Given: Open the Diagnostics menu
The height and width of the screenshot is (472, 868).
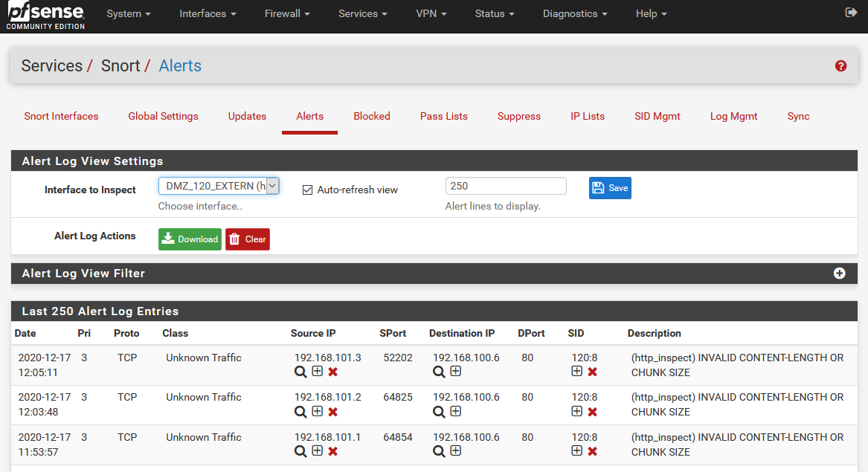Looking at the screenshot, I should [575, 14].
